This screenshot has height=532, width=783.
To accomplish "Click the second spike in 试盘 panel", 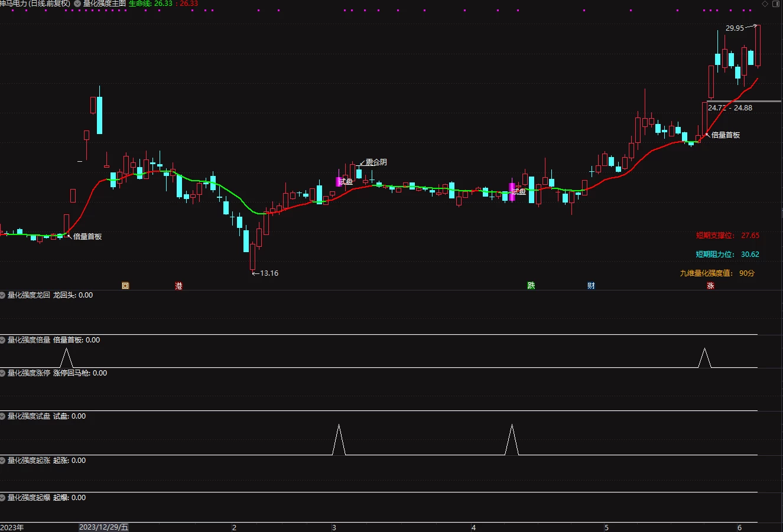I will [x=512, y=439].
